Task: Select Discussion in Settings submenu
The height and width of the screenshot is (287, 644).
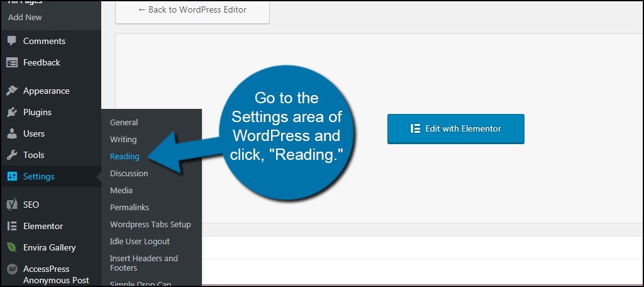Action: point(129,174)
